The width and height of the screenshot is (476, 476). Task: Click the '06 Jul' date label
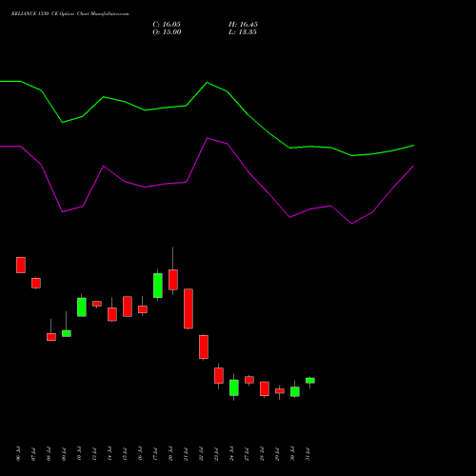(18, 453)
